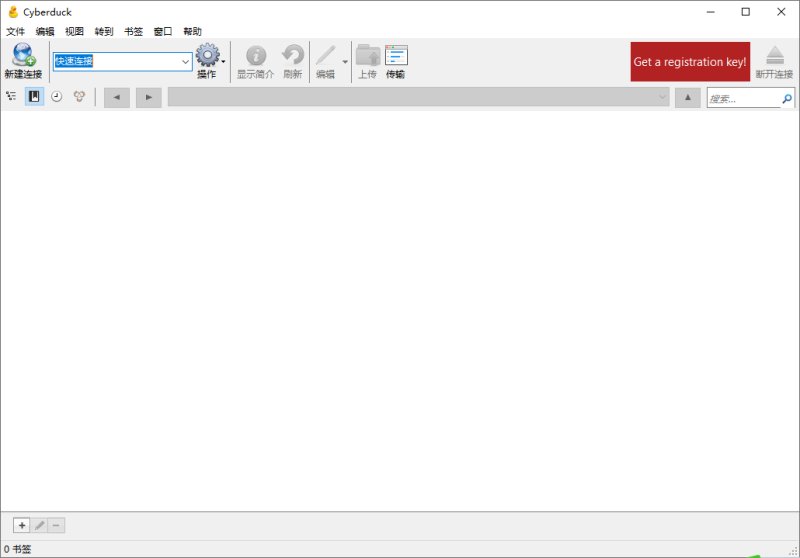Screen dimensions: 800x558
Task: Show the Bonjour bookmarks view
Action: (79, 96)
